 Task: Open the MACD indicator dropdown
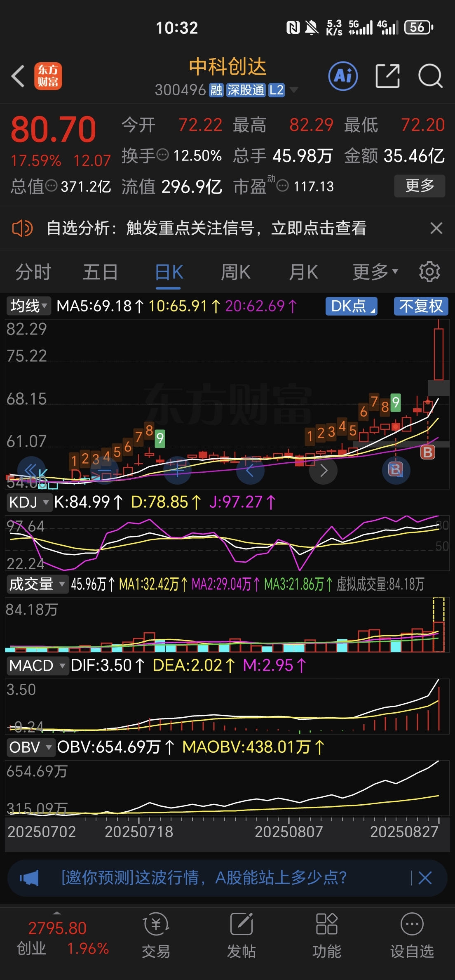(37, 666)
